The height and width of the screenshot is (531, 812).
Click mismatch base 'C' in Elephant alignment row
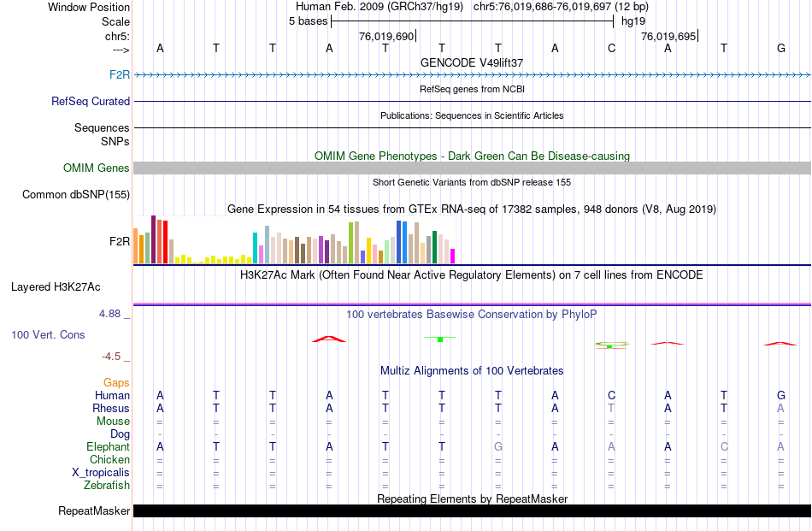coord(724,446)
